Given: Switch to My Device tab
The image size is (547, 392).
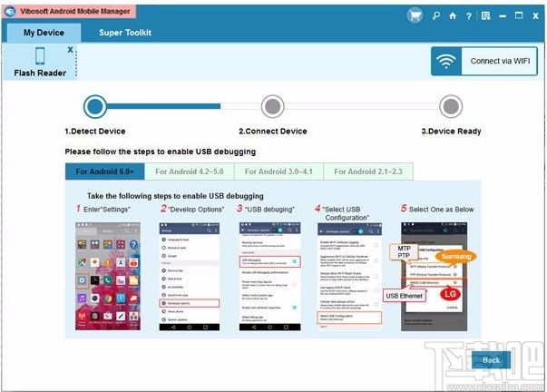Looking at the screenshot, I should coord(44,33).
